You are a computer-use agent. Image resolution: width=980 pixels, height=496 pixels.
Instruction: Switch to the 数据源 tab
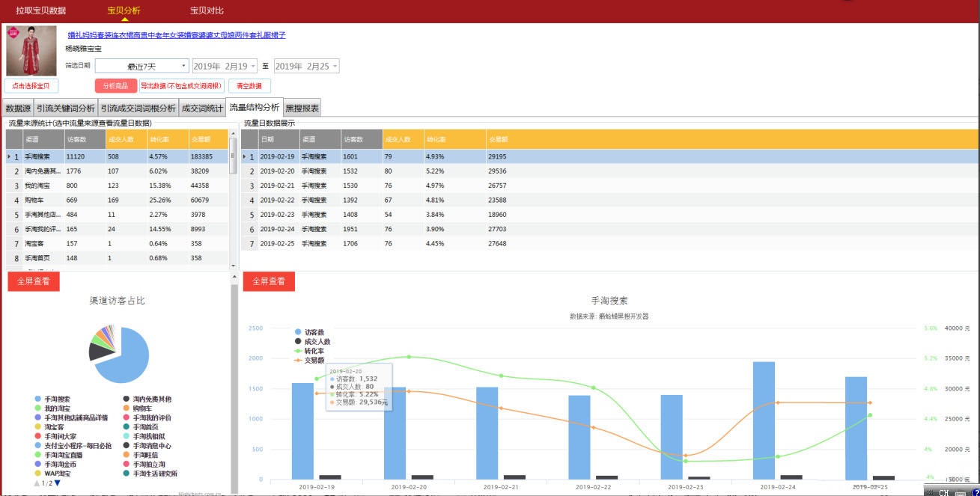pos(18,108)
